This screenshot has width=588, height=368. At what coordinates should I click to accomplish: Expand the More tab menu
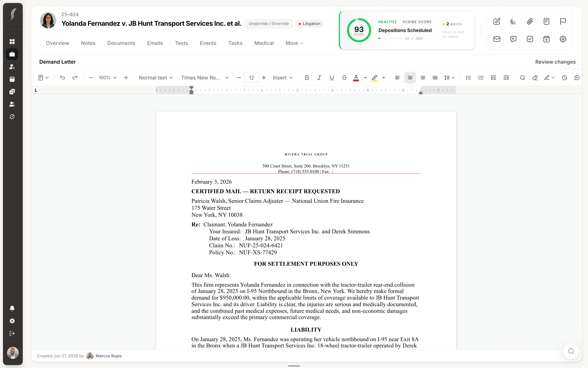294,43
